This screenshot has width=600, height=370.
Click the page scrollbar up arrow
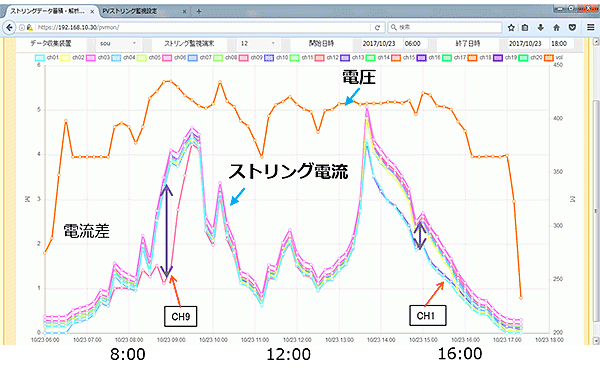pyautogui.click(x=596, y=41)
